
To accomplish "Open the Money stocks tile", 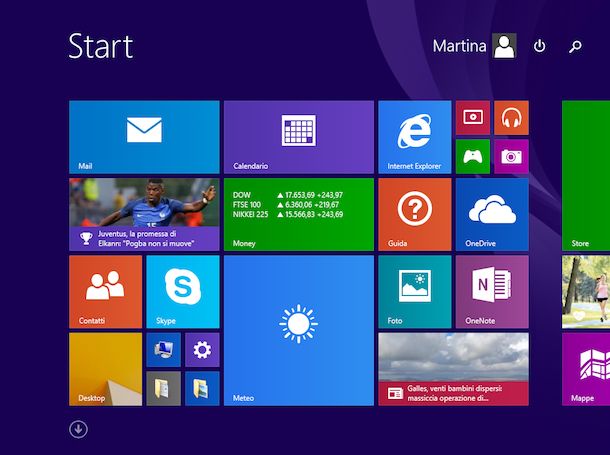I will (299, 214).
